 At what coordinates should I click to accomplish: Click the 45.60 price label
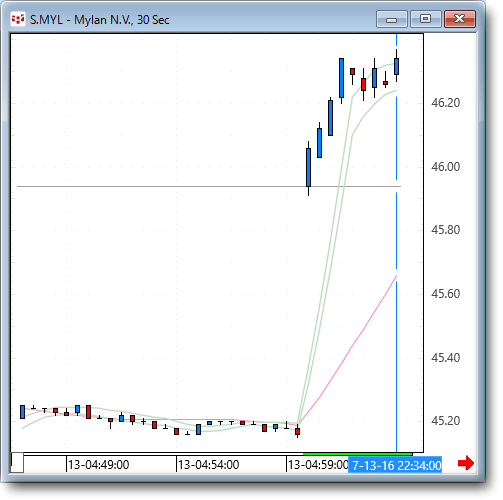click(446, 294)
